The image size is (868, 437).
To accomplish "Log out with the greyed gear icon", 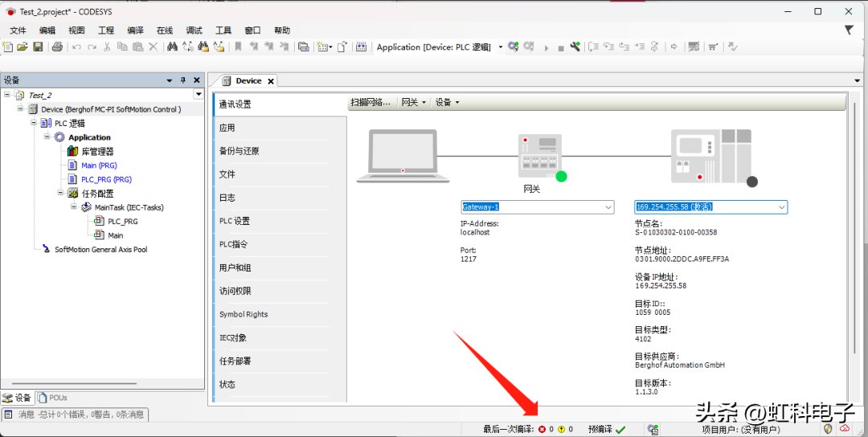I will click(x=529, y=47).
